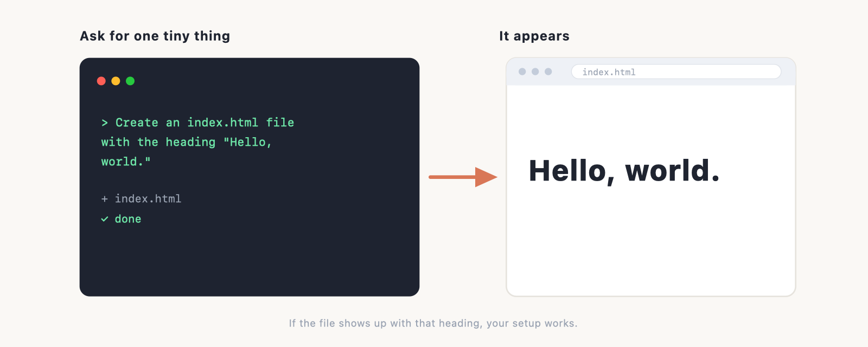Click the "Create an index.html file" prompt line
Image resolution: width=868 pixels, height=347 pixels.
tap(197, 123)
